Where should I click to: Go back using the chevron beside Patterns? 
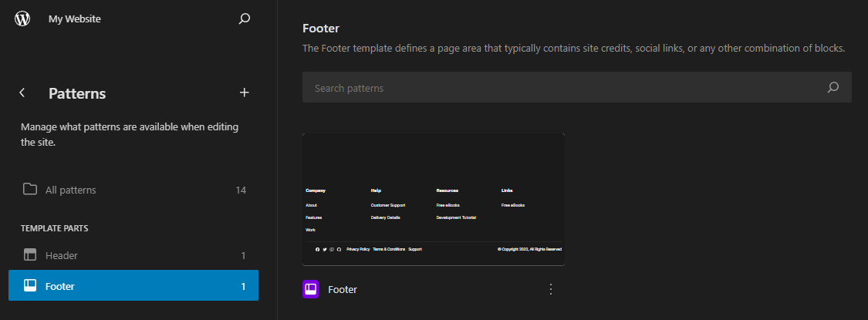pyautogui.click(x=22, y=93)
